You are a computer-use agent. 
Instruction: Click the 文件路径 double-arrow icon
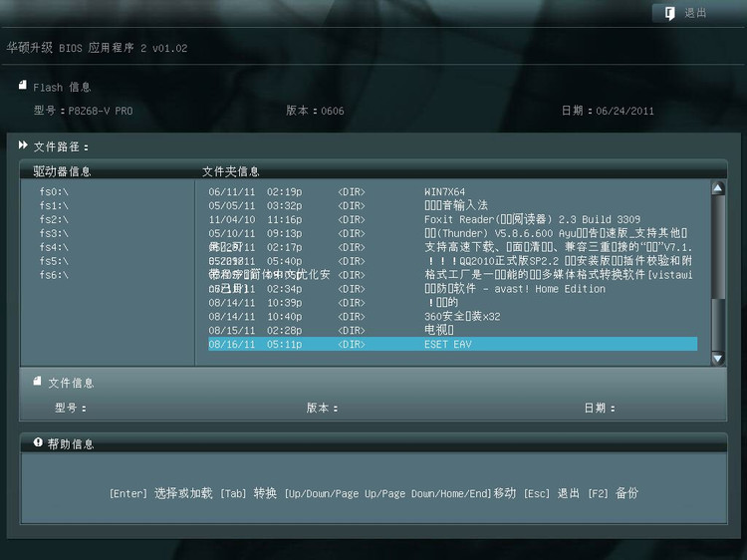[x=23, y=145]
